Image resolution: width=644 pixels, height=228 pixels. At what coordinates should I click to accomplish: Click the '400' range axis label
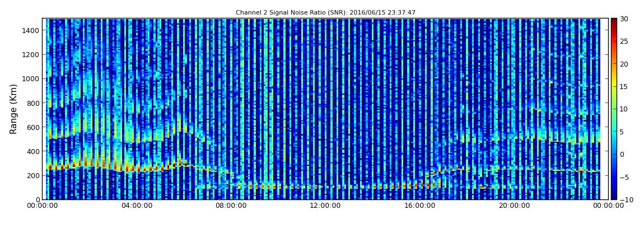(x=33, y=152)
